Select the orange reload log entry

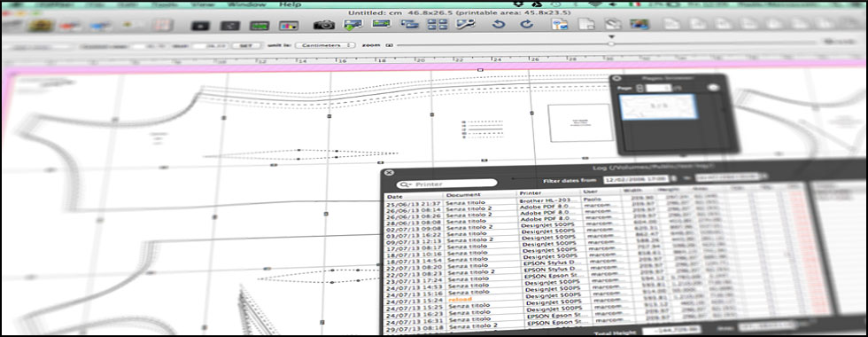click(x=461, y=300)
